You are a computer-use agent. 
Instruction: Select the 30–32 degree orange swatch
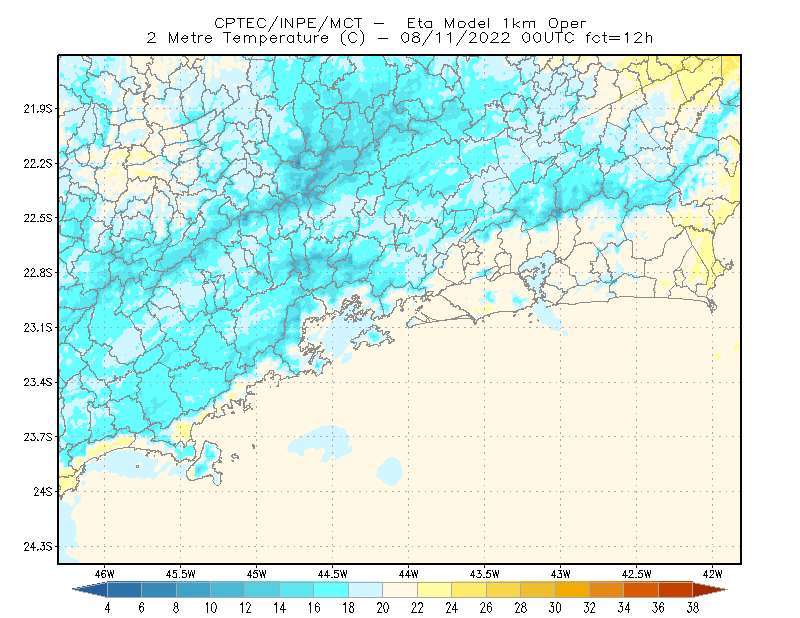point(572,590)
